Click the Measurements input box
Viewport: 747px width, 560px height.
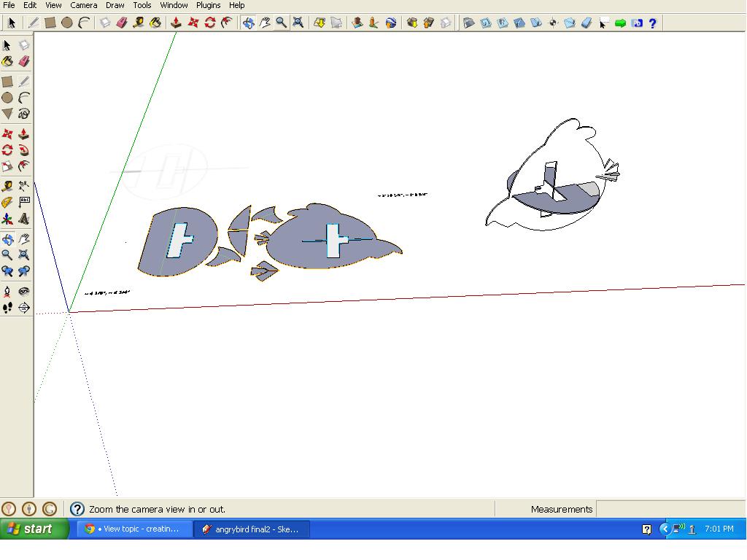[670, 509]
